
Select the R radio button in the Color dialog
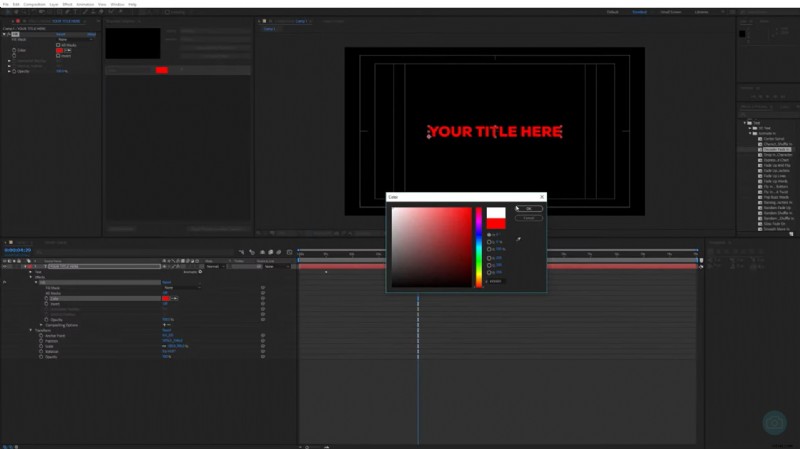pyautogui.click(x=489, y=258)
